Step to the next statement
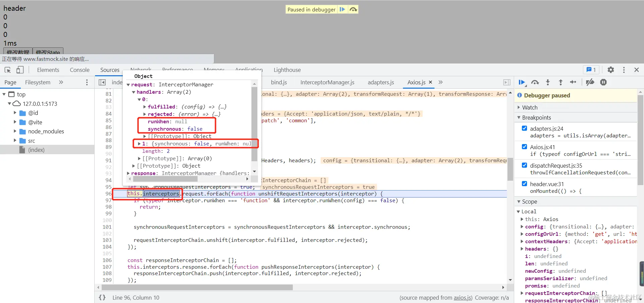 [573, 82]
